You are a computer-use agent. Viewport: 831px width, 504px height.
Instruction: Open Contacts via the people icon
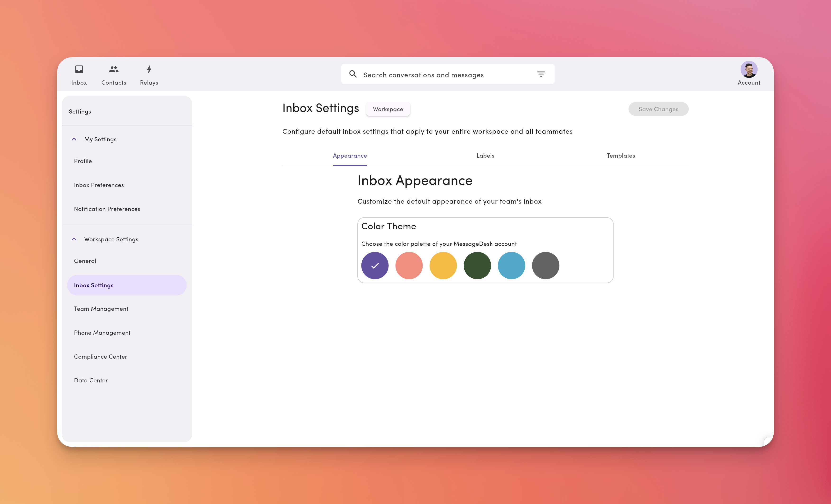pos(113,74)
